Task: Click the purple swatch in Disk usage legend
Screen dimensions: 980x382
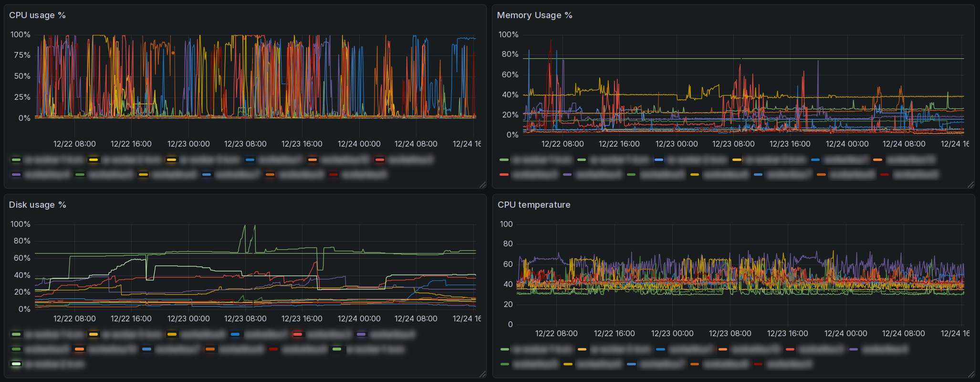Action: point(361,334)
